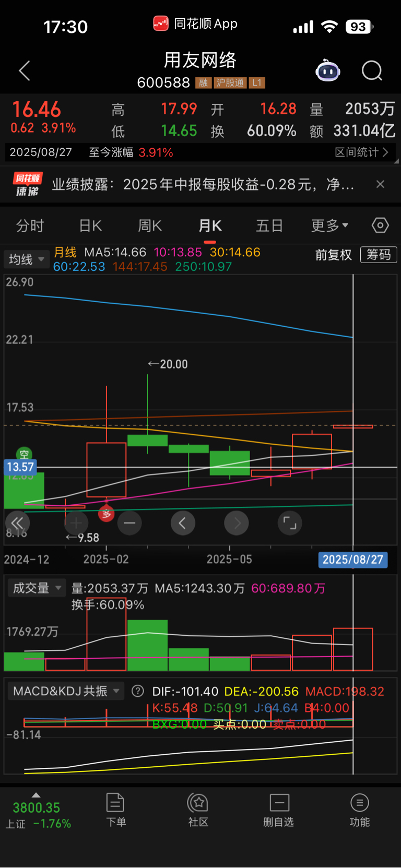This screenshot has height=868, width=401.
Task: Expand chart to fullscreen
Action: pos(290,523)
